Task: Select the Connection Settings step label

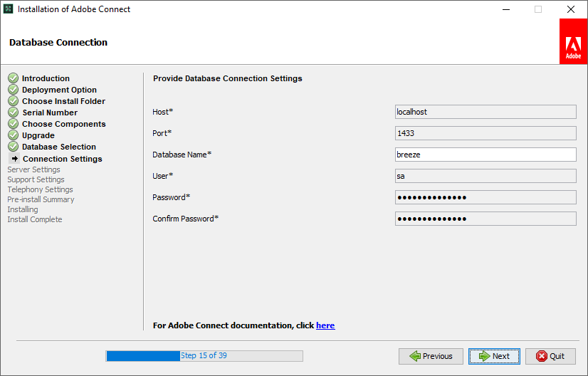Action: coord(62,159)
